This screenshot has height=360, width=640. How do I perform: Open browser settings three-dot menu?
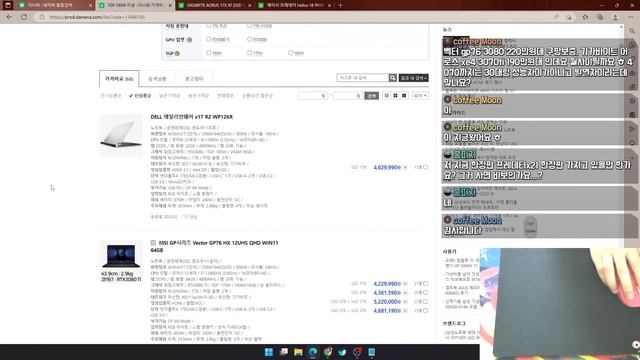631,17
